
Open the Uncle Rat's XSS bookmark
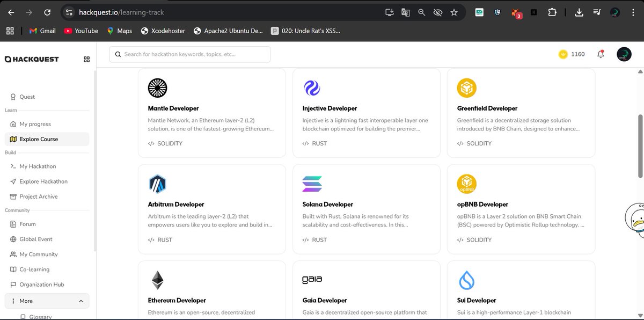pos(305,31)
